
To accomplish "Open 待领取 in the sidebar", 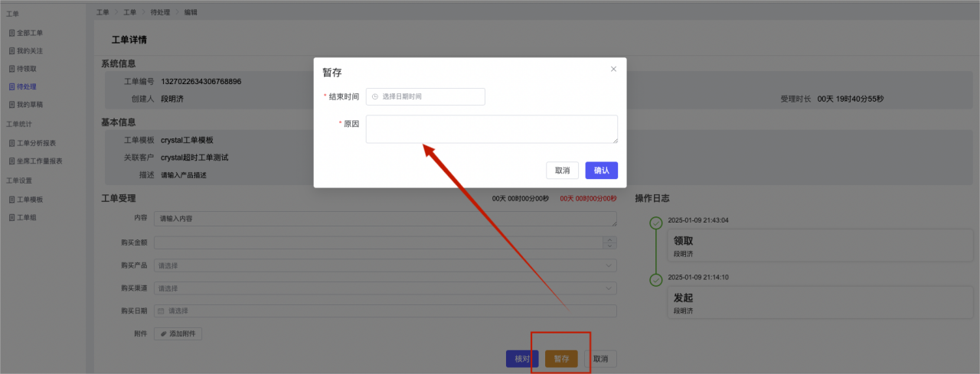I will click(27, 69).
